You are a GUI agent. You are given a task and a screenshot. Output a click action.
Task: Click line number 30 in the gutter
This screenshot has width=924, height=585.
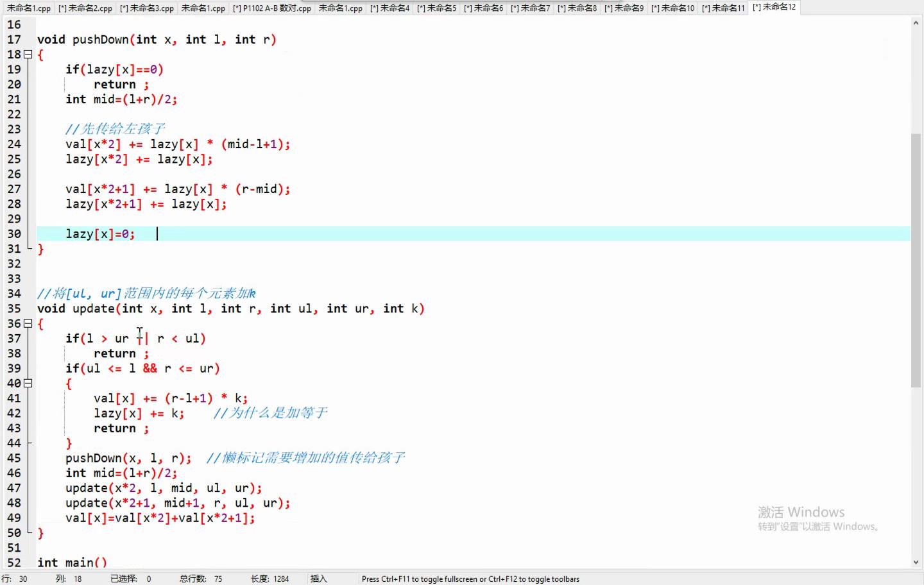(14, 234)
